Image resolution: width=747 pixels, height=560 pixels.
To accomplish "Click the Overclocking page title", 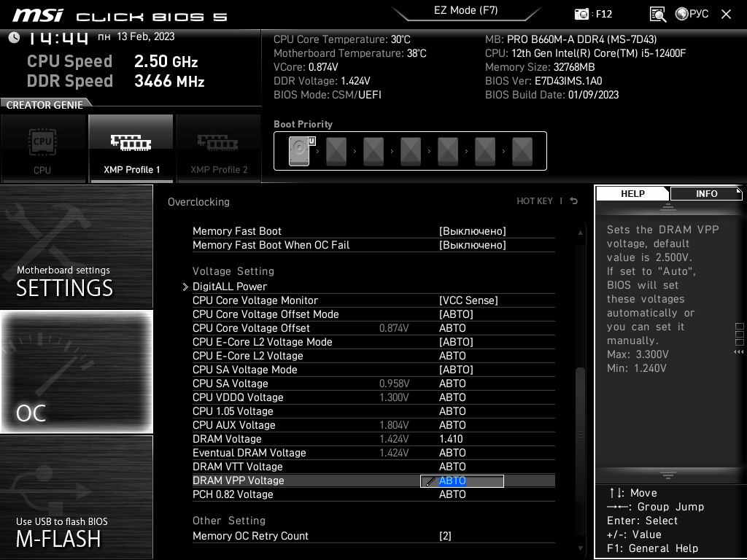I will point(198,202).
